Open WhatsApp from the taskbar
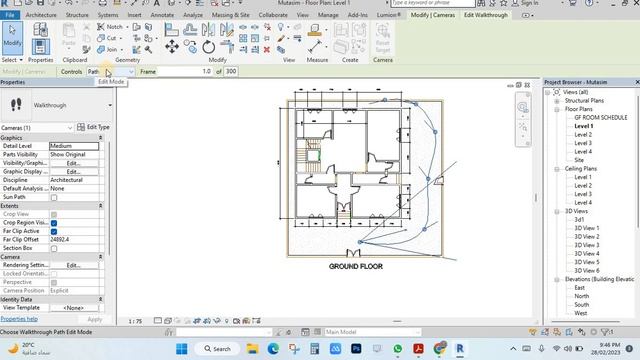This screenshot has width=640, height=360. coord(398,349)
